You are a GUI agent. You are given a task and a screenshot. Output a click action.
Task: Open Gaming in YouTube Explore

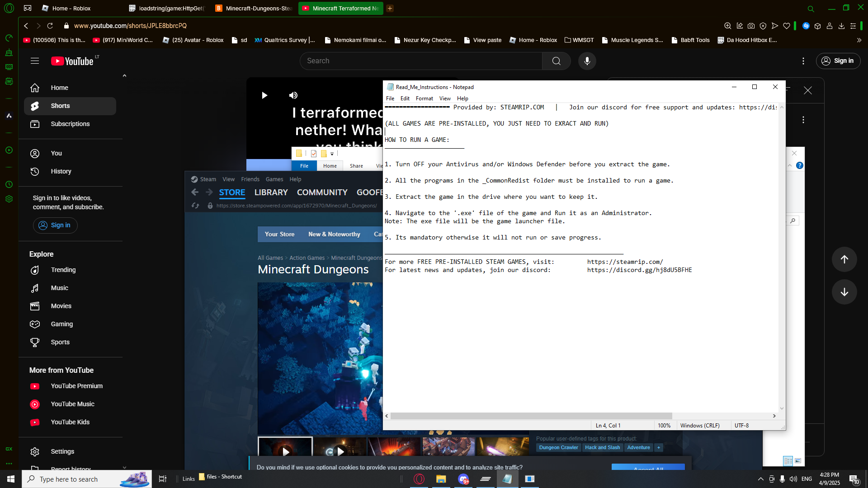coord(70,324)
